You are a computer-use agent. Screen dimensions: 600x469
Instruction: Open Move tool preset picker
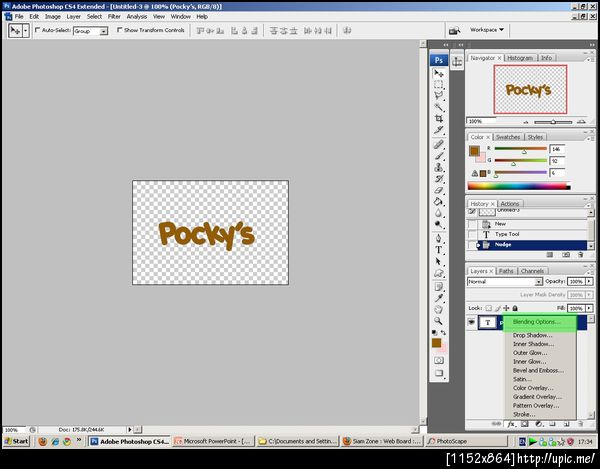[26, 31]
